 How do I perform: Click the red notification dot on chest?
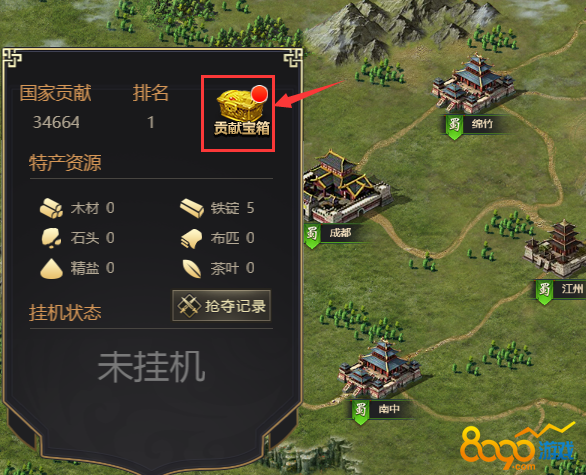259,93
